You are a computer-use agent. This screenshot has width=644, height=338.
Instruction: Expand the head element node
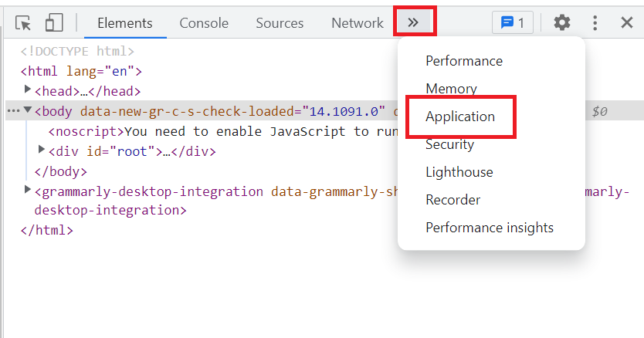point(29,91)
